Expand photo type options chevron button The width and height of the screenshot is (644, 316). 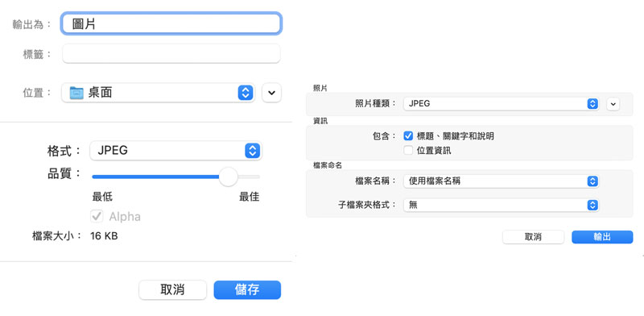pos(613,104)
